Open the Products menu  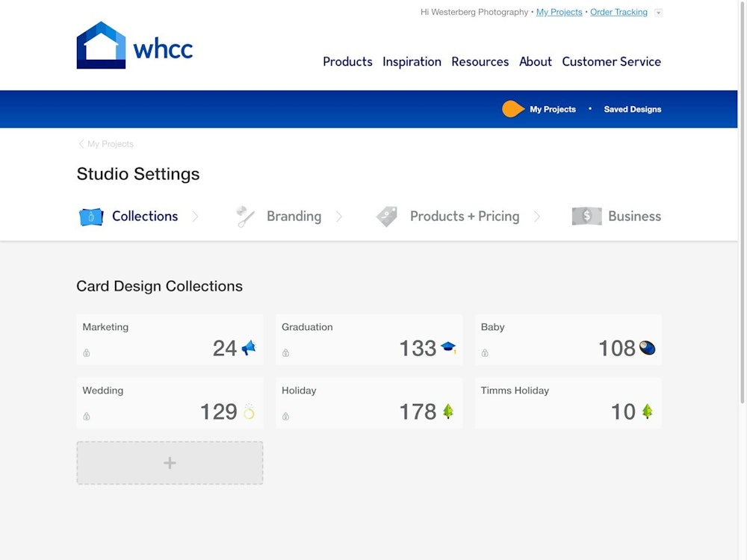347,62
